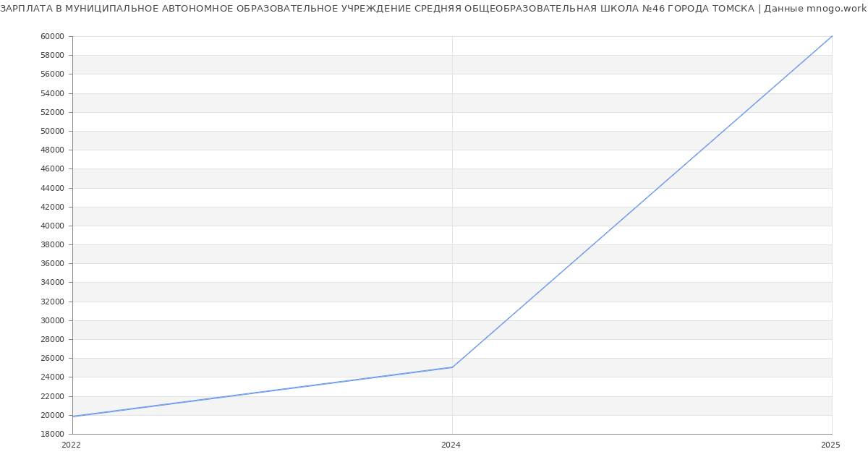Screen dimensions: 868x470
Task: Click the y-axis label 28000
Action: coord(53,339)
